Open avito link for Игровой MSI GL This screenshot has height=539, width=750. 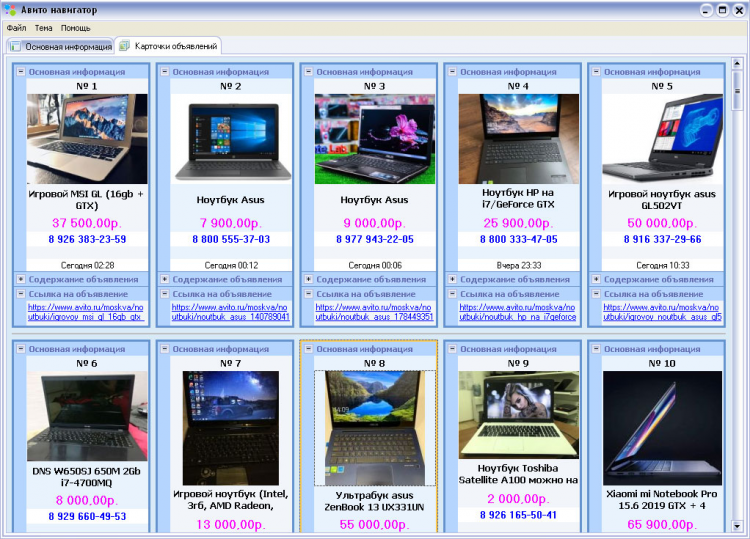point(86,312)
